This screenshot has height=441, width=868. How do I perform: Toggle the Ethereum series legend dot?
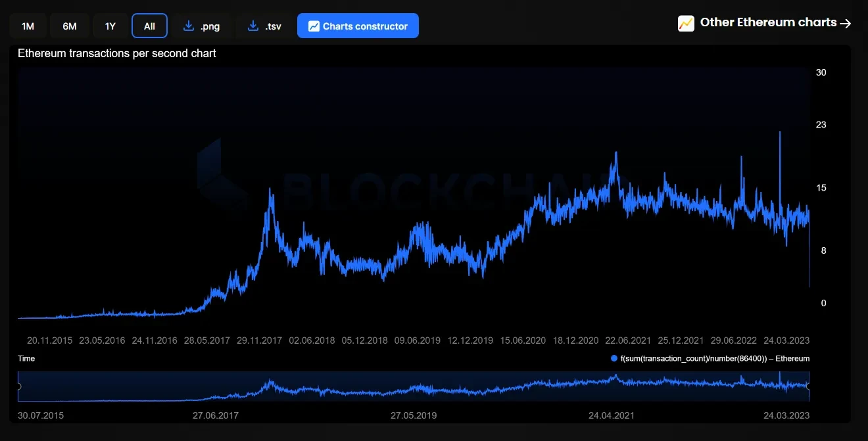pos(614,359)
